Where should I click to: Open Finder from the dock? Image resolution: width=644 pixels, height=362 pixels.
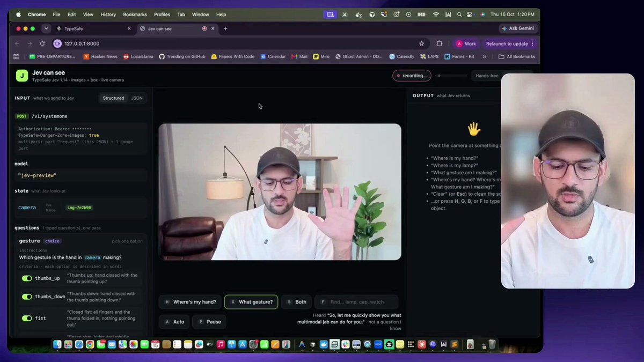point(57,344)
